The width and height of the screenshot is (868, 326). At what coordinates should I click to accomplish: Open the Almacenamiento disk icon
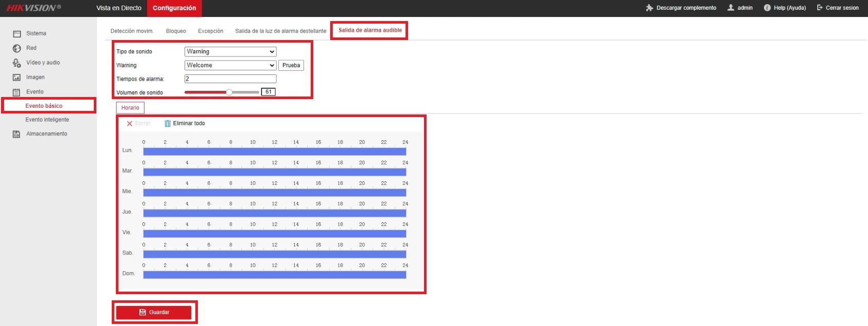17,134
